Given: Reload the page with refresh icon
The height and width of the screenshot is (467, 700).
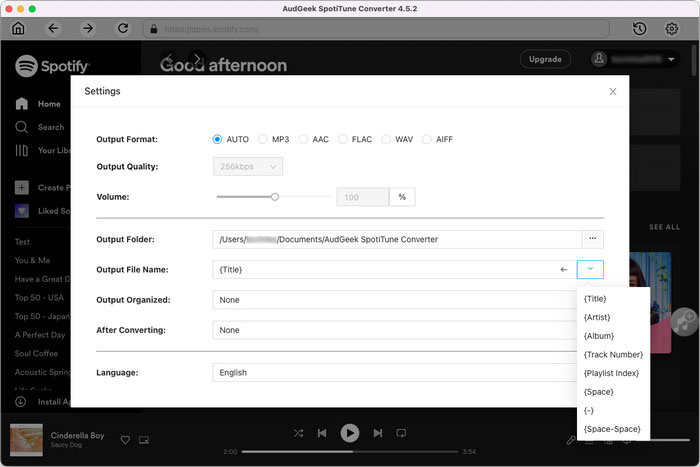Looking at the screenshot, I should click(123, 29).
